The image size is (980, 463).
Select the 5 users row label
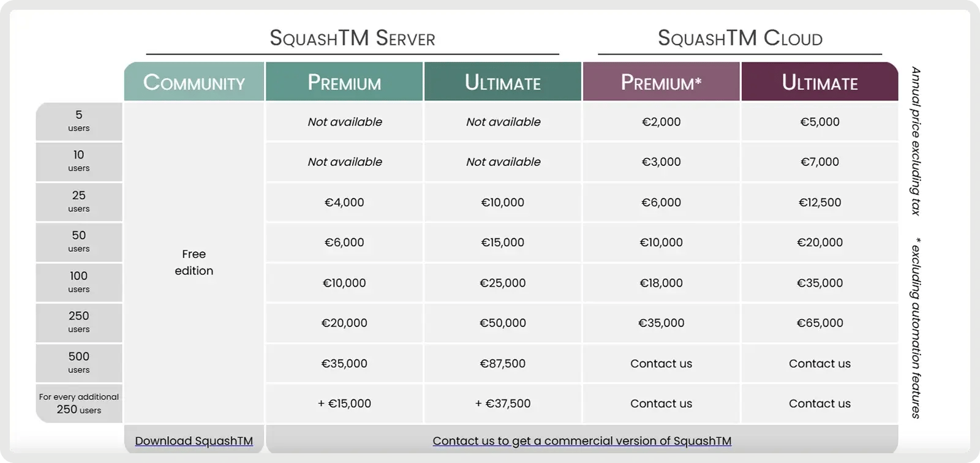click(x=79, y=121)
